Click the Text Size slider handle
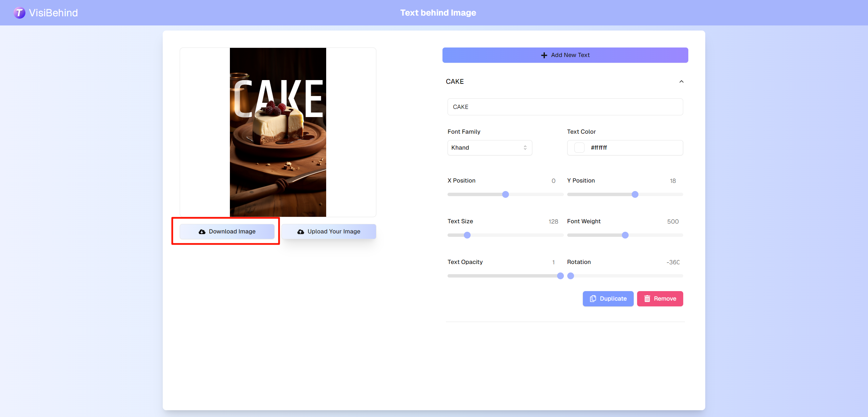This screenshot has height=417, width=868. point(467,235)
